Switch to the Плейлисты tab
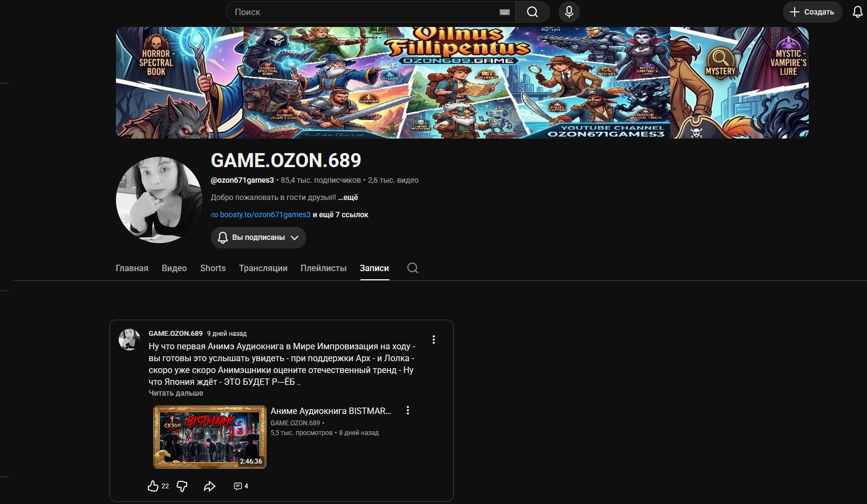Screen dimensions: 867x504 click(x=324, y=268)
